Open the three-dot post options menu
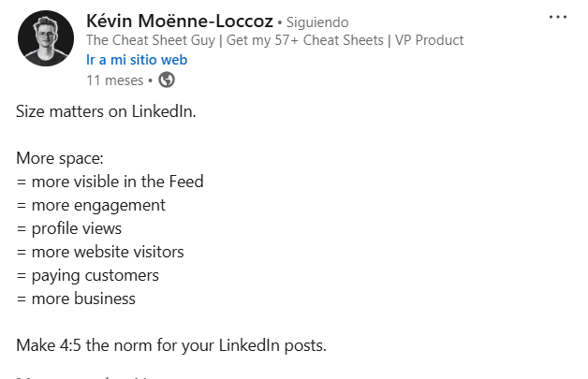Viewport: 588px width, 379px height. pyautogui.click(x=558, y=17)
